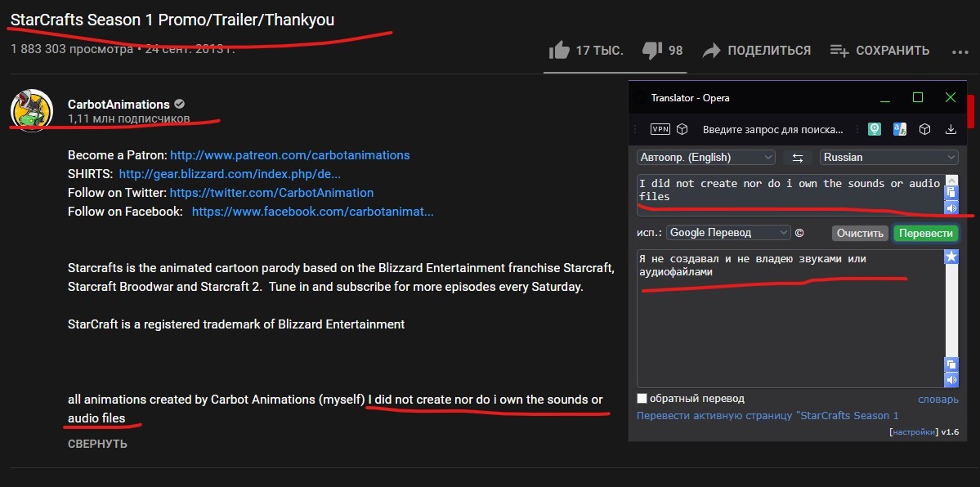980x487 pixels.
Task: Open the Russian target language dropdown
Action: point(889,158)
